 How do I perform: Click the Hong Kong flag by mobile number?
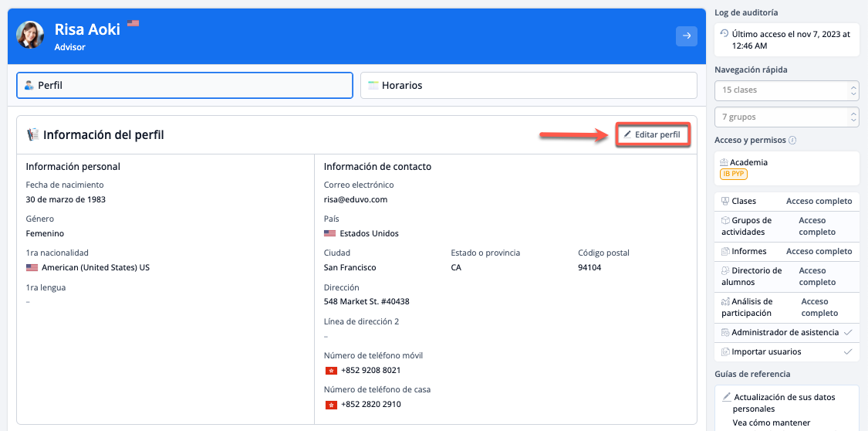click(331, 371)
